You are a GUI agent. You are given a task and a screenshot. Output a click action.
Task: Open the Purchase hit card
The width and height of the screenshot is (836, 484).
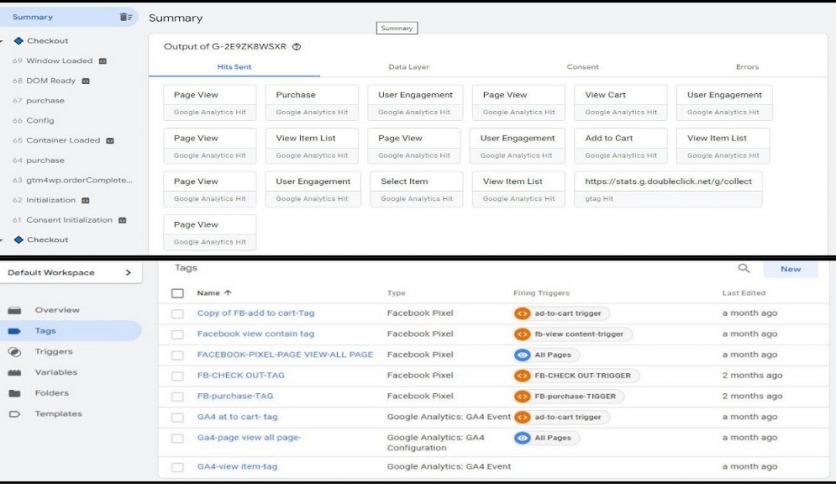[x=312, y=103]
